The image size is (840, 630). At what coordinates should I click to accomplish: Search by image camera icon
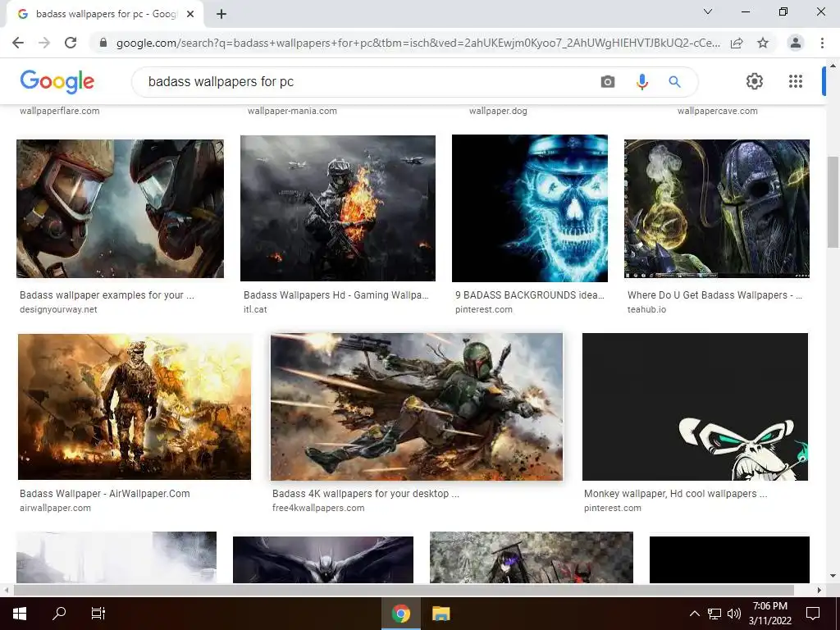(x=608, y=82)
